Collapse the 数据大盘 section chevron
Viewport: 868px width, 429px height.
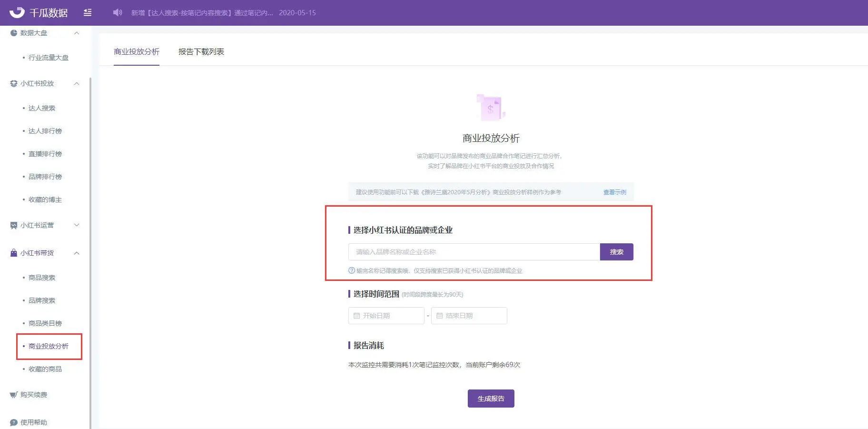point(77,33)
